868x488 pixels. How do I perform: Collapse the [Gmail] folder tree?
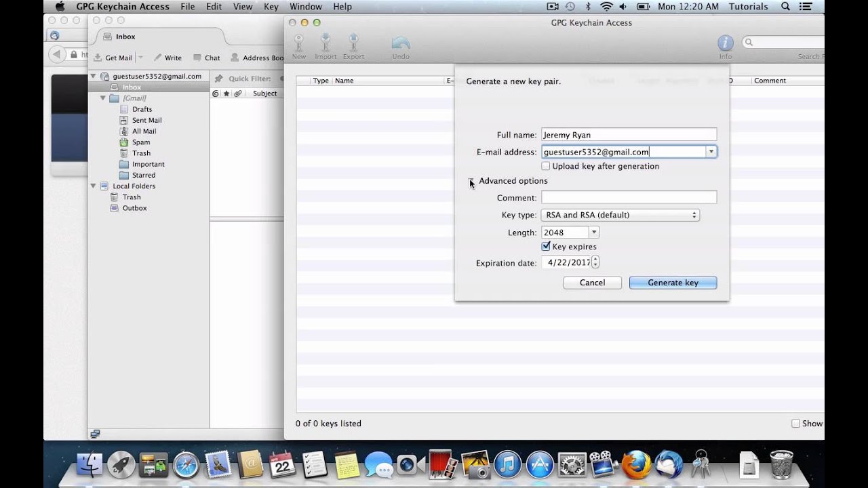point(103,98)
